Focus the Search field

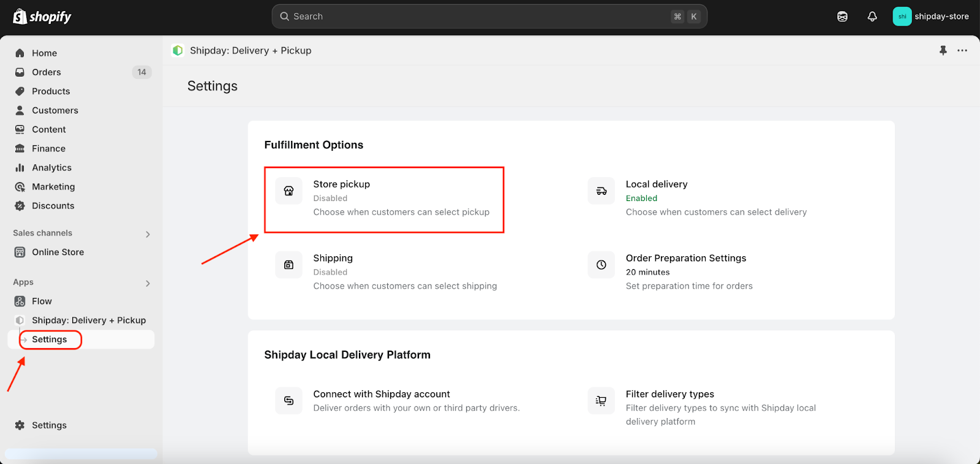click(x=489, y=17)
